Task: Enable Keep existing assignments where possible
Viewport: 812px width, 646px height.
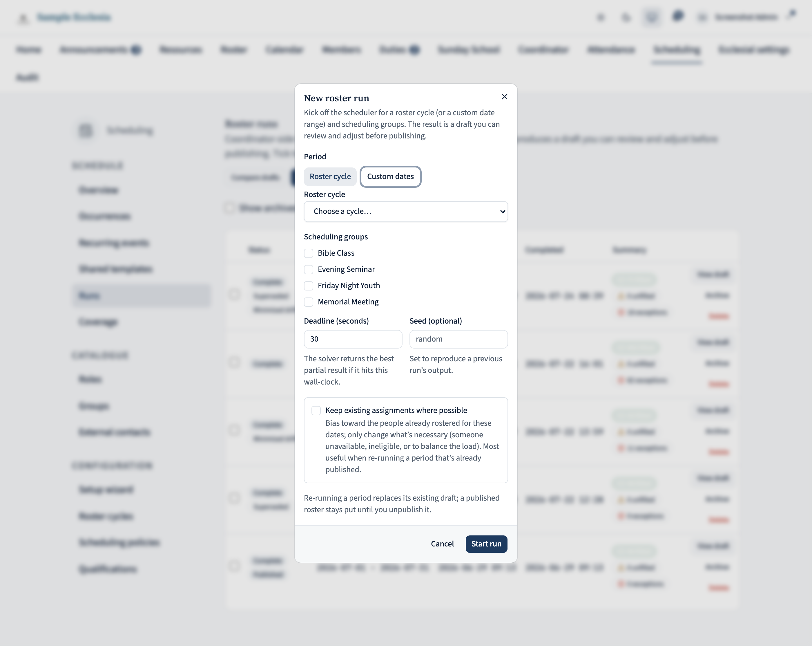Action: pyautogui.click(x=316, y=410)
